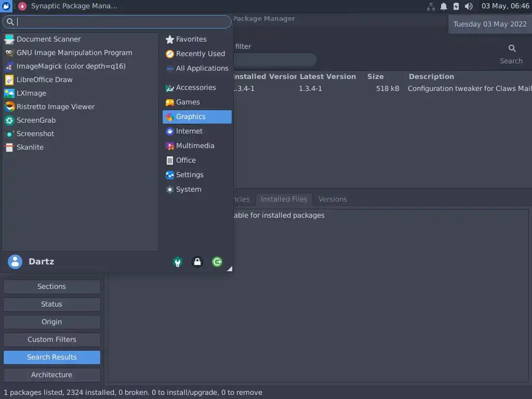Open the settings manager wrench icon
This screenshot has width=532, height=399.
tap(178, 262)
